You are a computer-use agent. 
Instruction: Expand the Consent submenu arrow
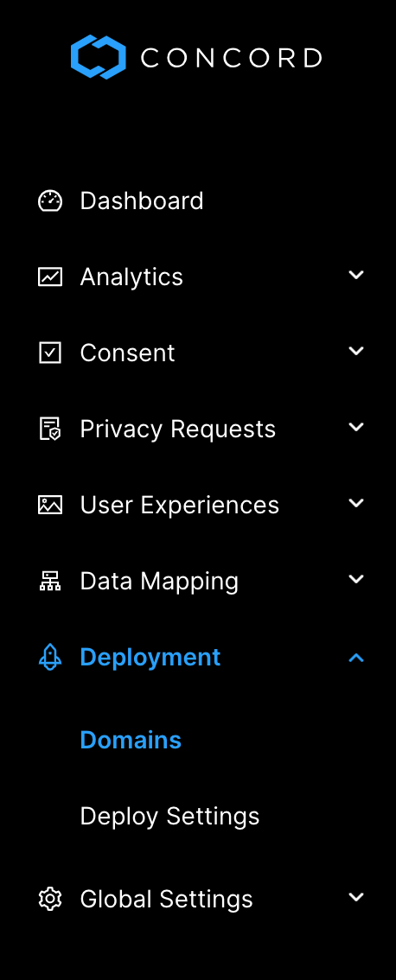[x=356, y=351]
